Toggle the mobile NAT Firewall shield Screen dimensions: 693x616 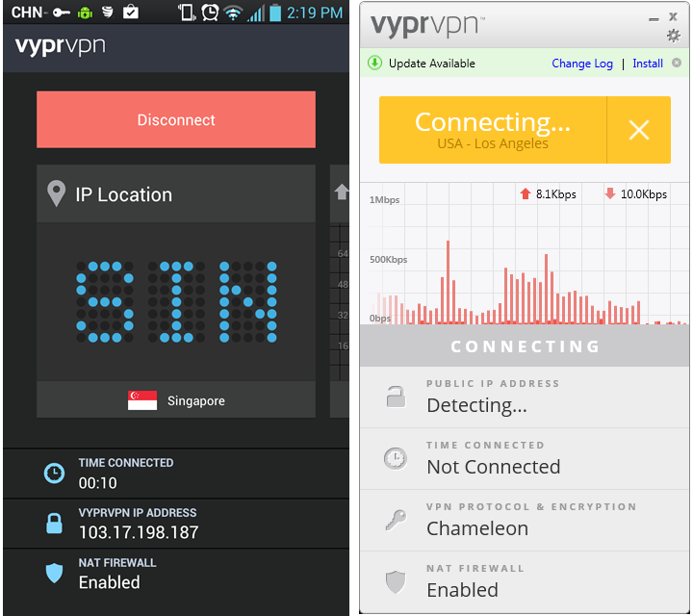tap(54, 573)
